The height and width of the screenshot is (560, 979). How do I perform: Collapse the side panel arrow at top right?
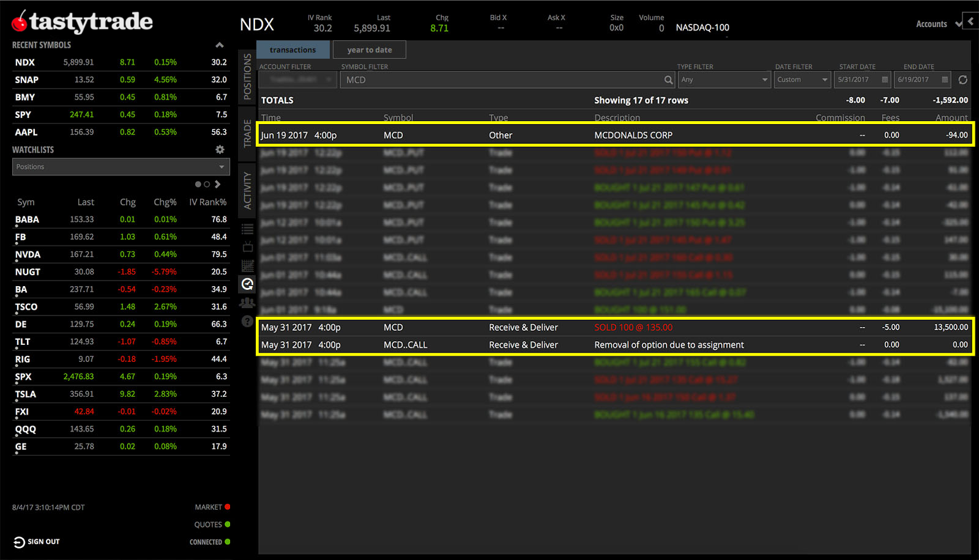point(970,21)
